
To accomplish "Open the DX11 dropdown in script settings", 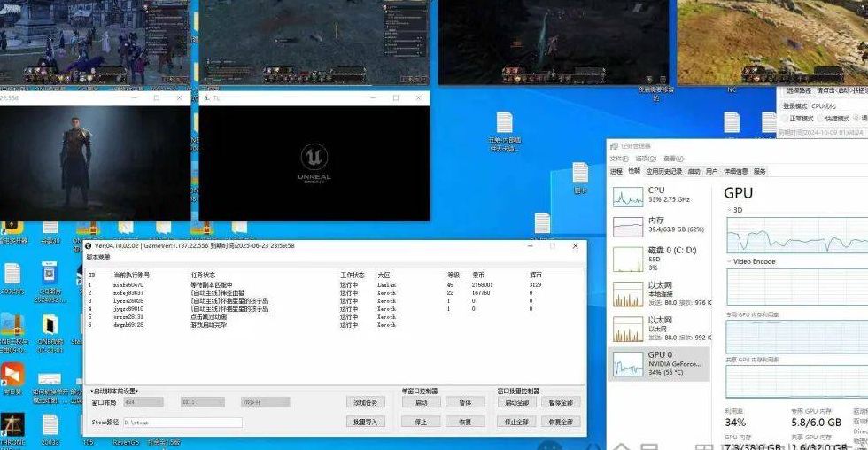I will 205,402.
